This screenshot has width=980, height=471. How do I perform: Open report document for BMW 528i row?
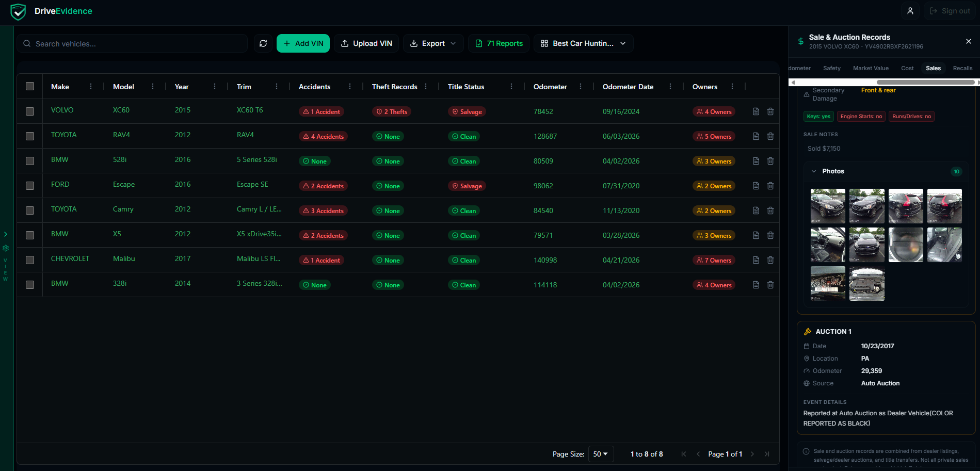tap(756, 161)
